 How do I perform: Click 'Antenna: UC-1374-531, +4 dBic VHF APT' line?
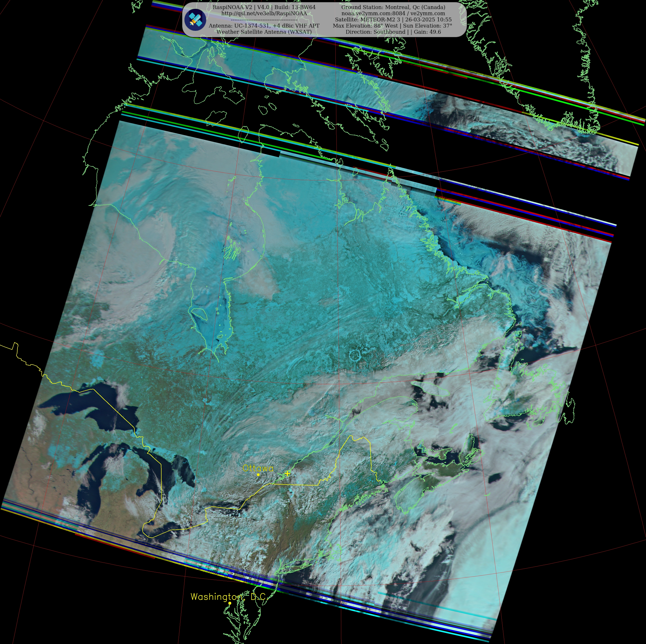pyautogui.click(x=264, y=26)
